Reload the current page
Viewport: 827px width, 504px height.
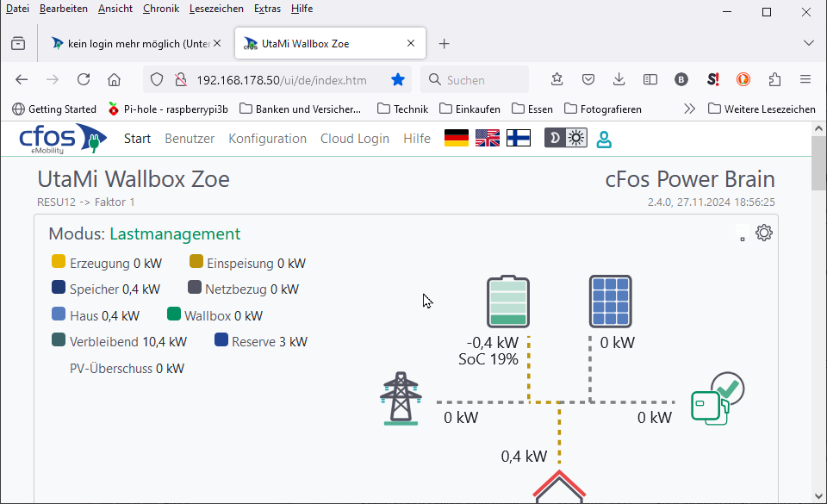[84, 79]
